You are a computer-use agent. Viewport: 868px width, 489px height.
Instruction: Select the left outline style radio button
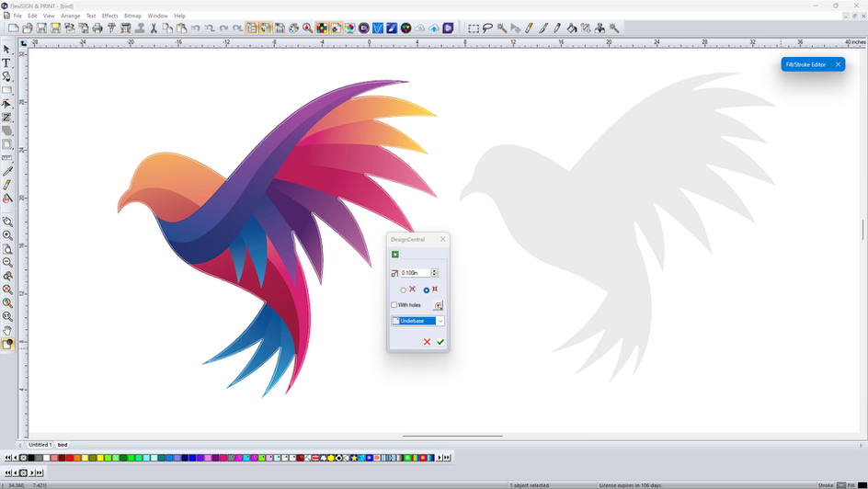pos(403,290)
